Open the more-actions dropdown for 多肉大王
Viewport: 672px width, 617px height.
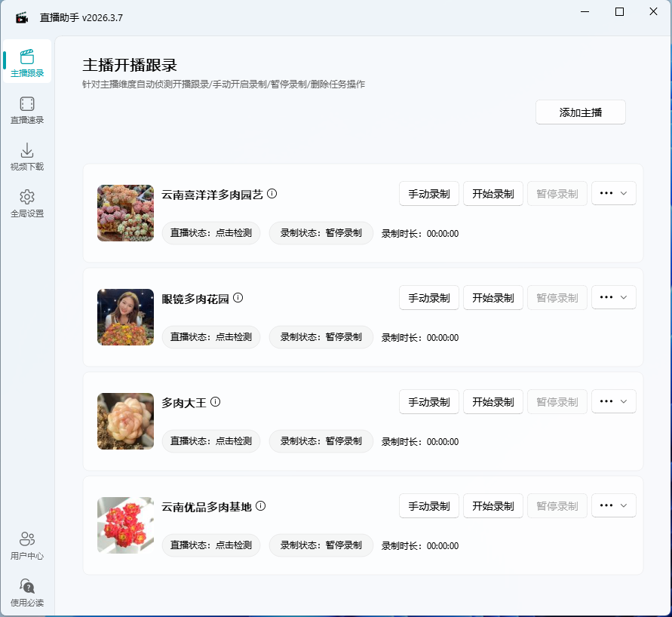click(613, 401)
